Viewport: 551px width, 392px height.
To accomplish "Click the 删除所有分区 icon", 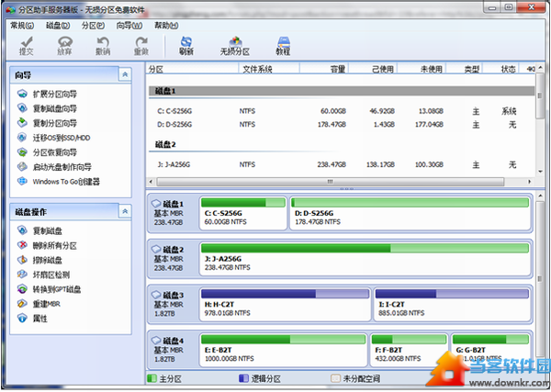I will point(22,245).
